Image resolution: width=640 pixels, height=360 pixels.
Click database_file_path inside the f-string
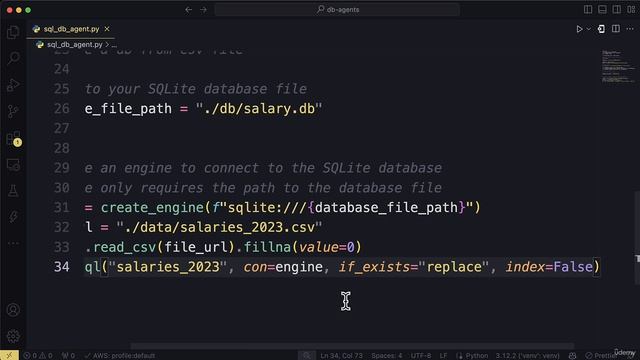(386, 207)
